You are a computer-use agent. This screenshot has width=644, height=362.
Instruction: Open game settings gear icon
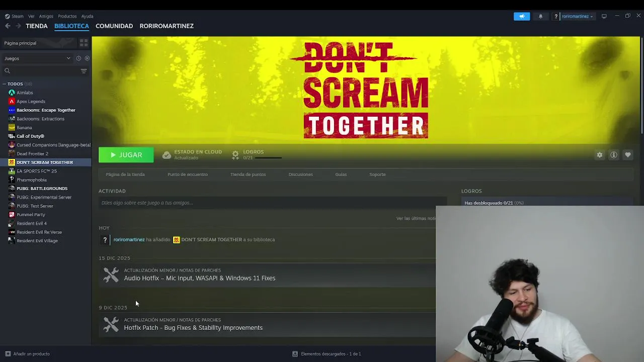(600, 155)
